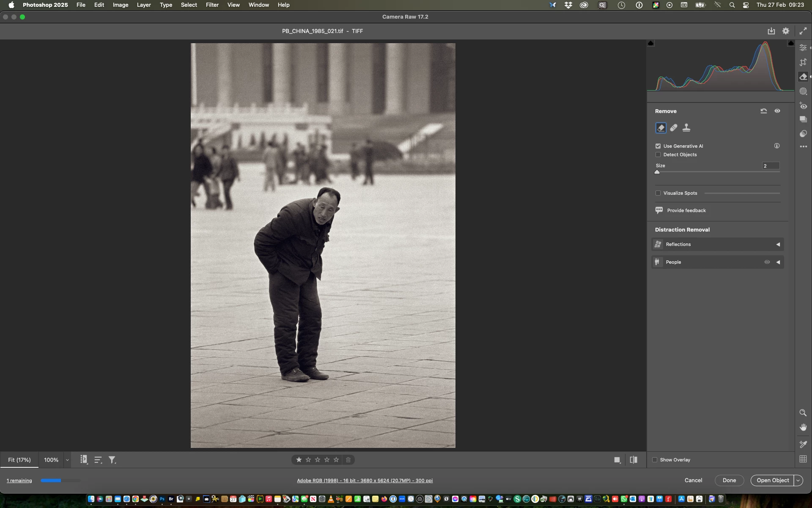812x508 pixels.
Task: Select the Zoom tool magnifier
Action: (x=803, y=413)
